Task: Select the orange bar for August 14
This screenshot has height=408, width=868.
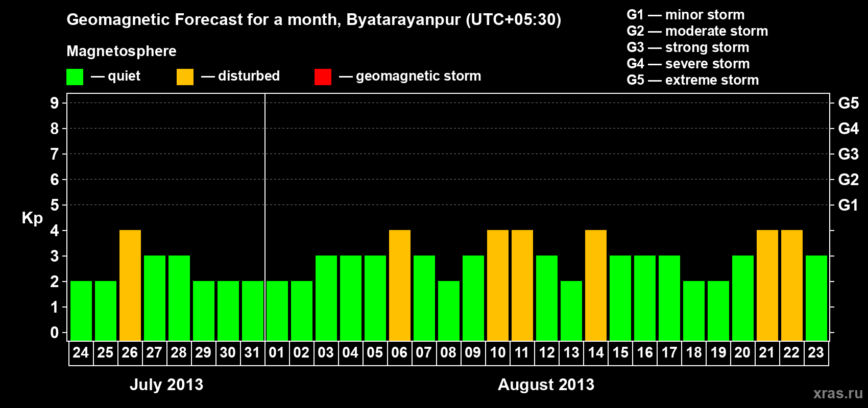Action: pyautogui.click(x=596, y=285)
